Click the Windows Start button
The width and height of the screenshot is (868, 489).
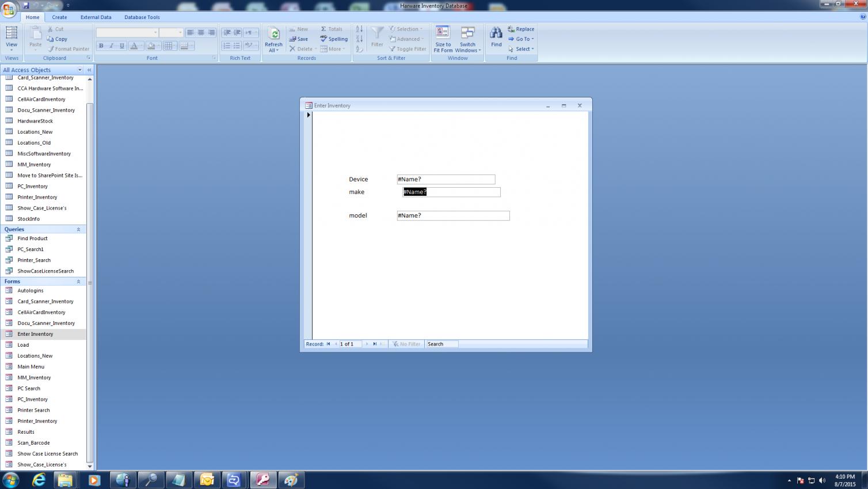click(11, 480)
